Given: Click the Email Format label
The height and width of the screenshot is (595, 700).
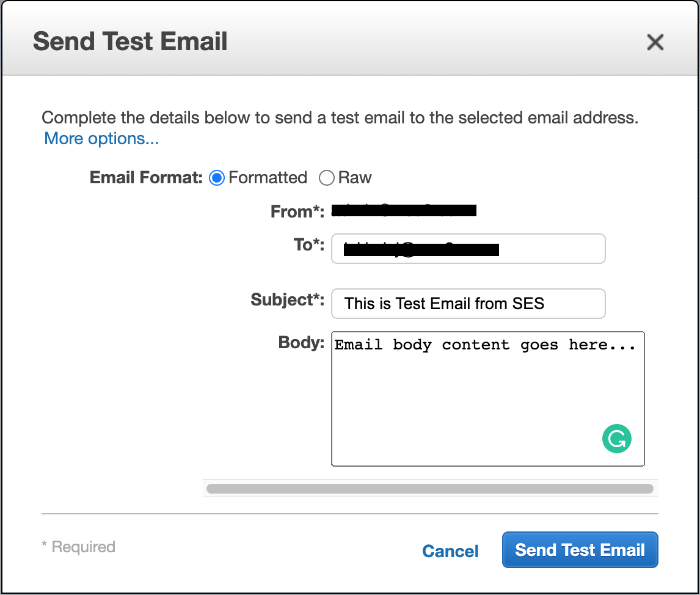Looking at the screenshot, I should (146, 178).
